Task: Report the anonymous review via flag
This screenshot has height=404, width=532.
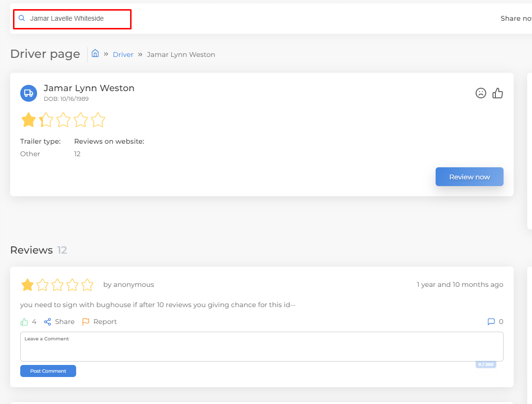Action: click(99, 322)
